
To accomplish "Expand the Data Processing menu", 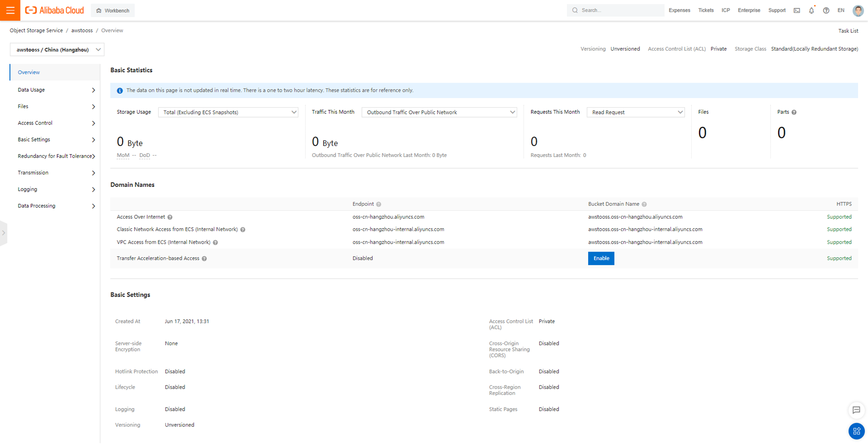I will 55,206.
